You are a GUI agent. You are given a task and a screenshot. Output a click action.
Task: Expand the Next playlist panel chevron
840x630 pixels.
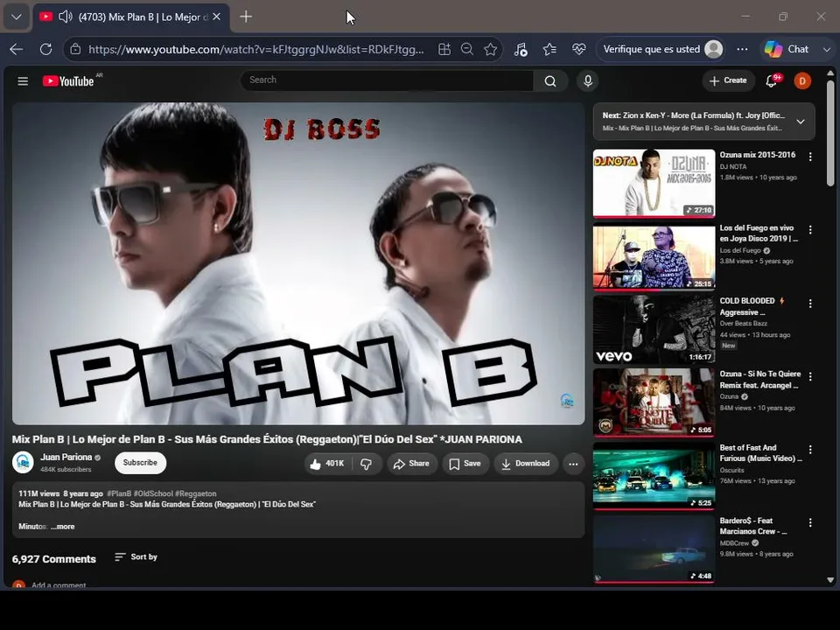[x=801, y=122]
